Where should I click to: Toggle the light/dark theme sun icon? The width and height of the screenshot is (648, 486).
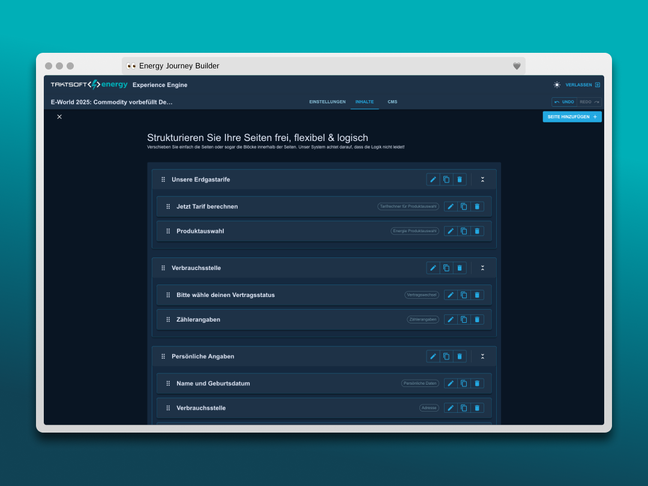(557, 85)
